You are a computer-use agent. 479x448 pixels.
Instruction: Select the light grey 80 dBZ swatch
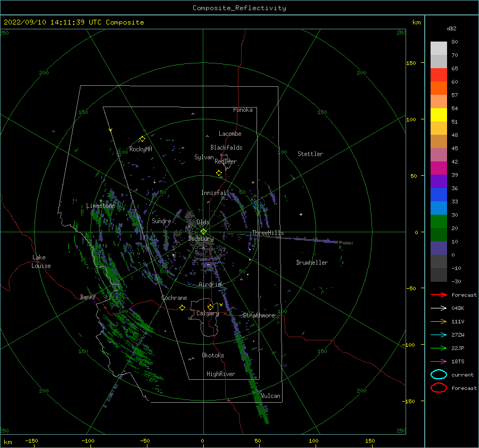tap(439, 48)
